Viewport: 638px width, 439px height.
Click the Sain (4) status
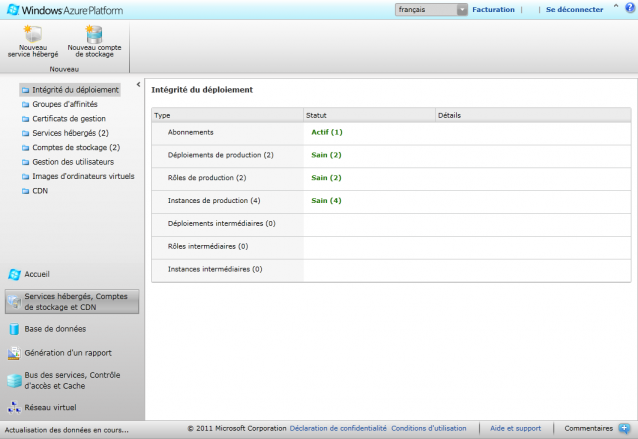click(x=326, y=201)
